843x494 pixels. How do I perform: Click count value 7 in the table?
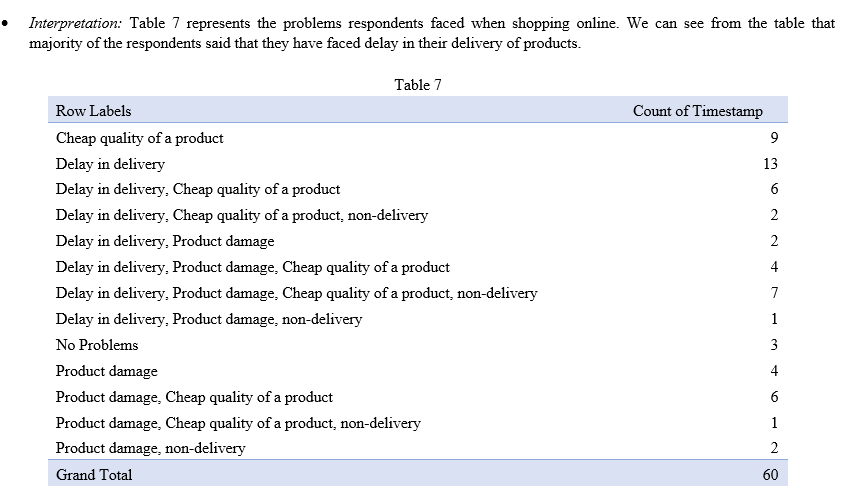[x=774, y=293]
